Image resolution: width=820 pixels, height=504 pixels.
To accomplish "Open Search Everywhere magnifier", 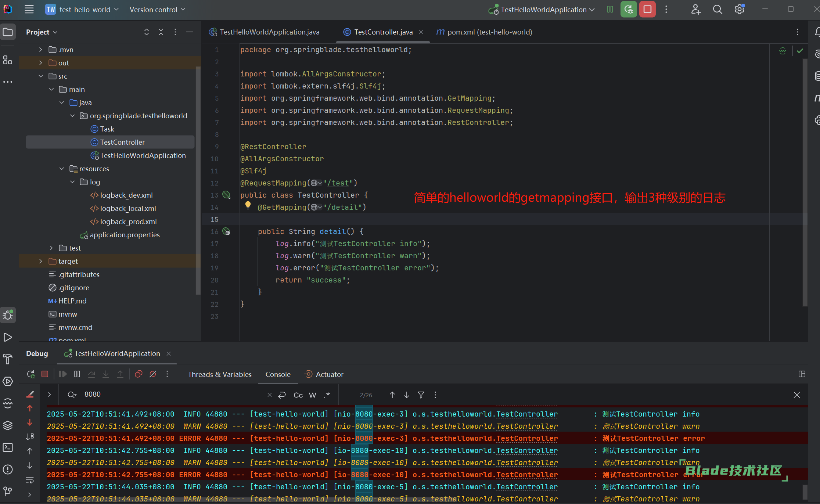I will point(717,10).
